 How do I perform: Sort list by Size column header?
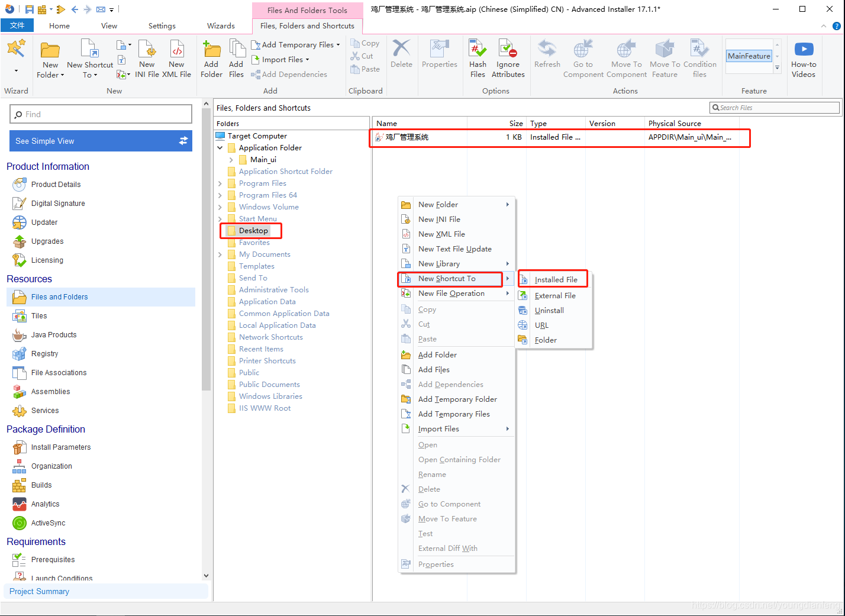[497, 124]
